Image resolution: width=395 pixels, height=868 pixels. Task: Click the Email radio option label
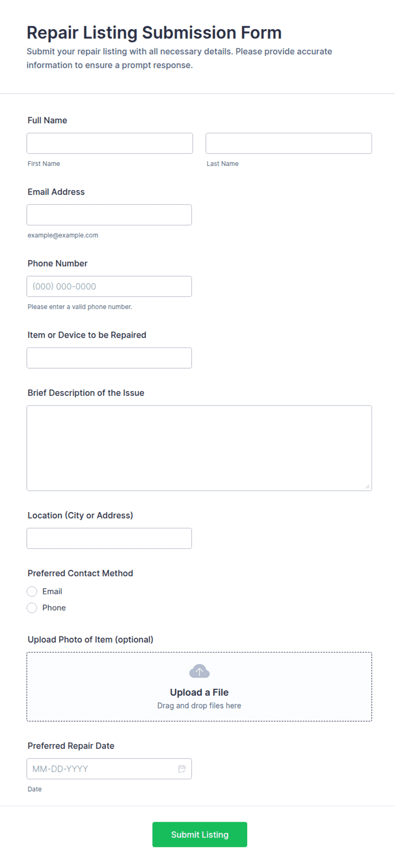click(52, 591)
